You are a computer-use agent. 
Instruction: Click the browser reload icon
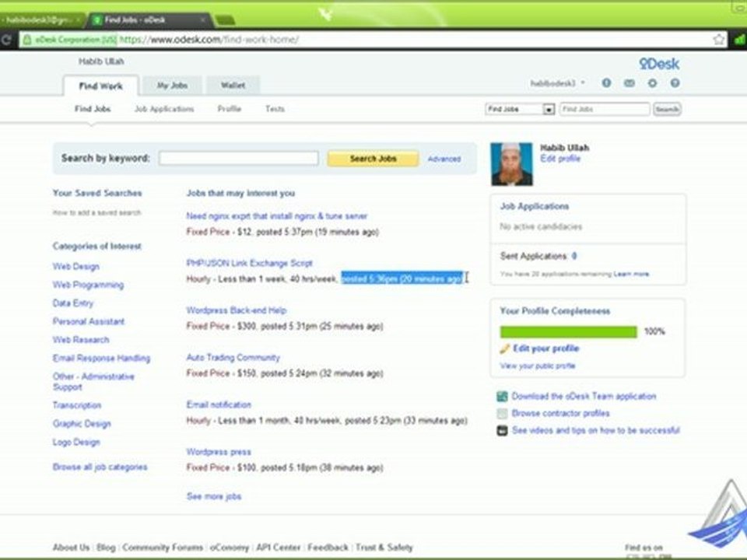coord(5,40)
